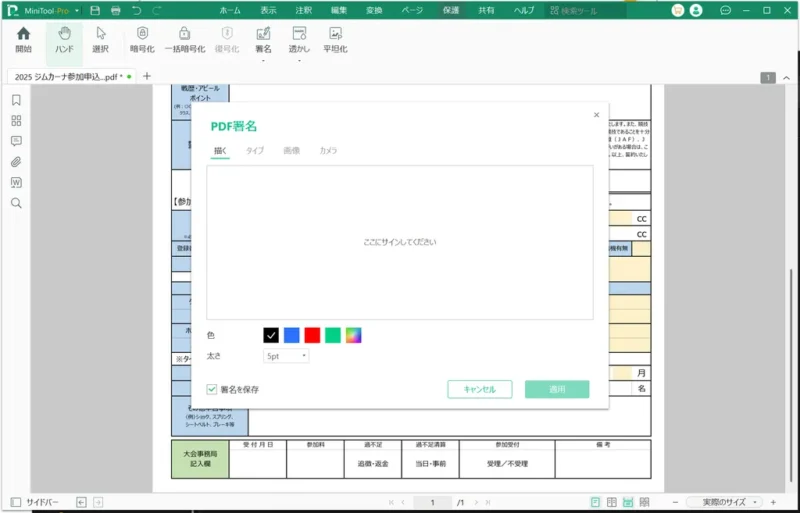Image resolution: width=800 pixels, height=513 pixels.
Task: Open the user account icon
Action: pos(696,10)
